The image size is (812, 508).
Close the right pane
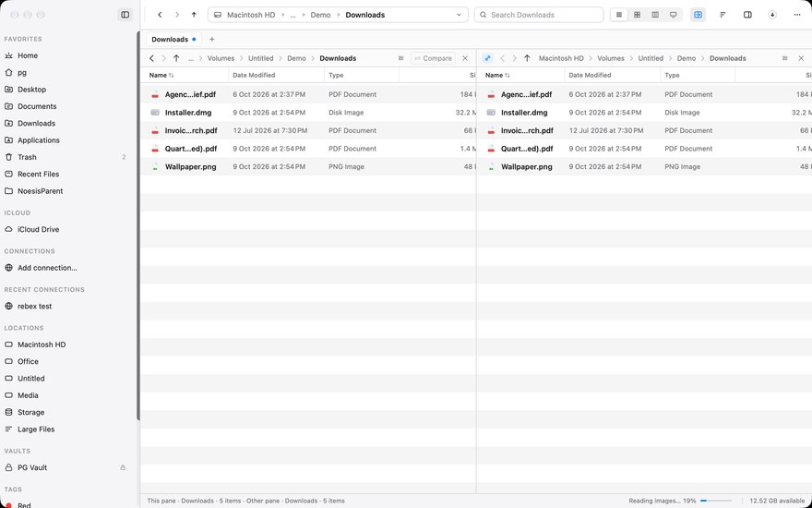[801, 58]
